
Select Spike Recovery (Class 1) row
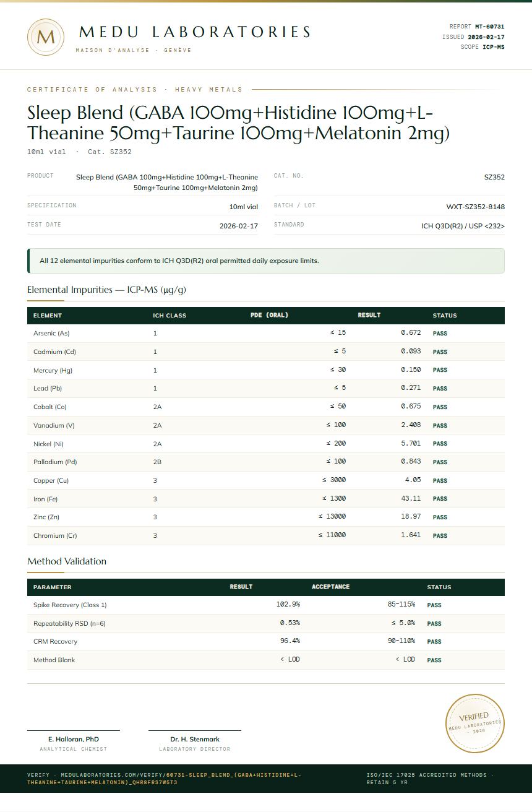click(266, 605)
